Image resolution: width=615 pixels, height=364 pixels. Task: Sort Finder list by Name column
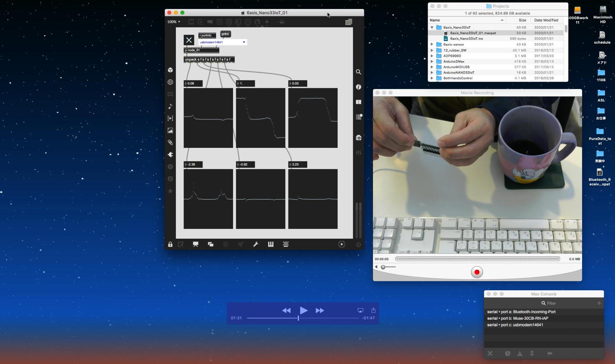click(x=467, y=20)
